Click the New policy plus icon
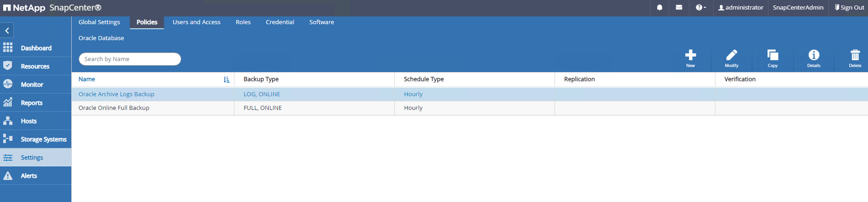This screenshot has width=868, height=202. [x=690, y=56]
